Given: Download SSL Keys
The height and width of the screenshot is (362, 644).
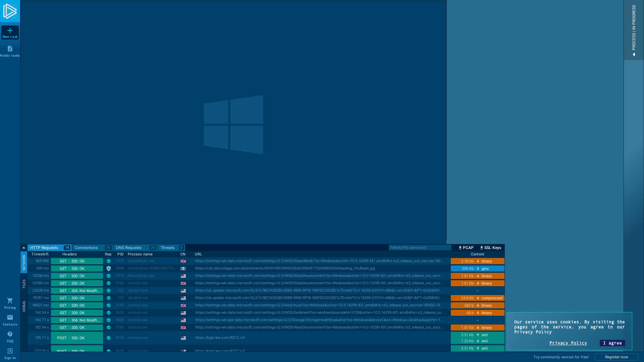Looking at the screenshot, I should click(x=490, y=248).
